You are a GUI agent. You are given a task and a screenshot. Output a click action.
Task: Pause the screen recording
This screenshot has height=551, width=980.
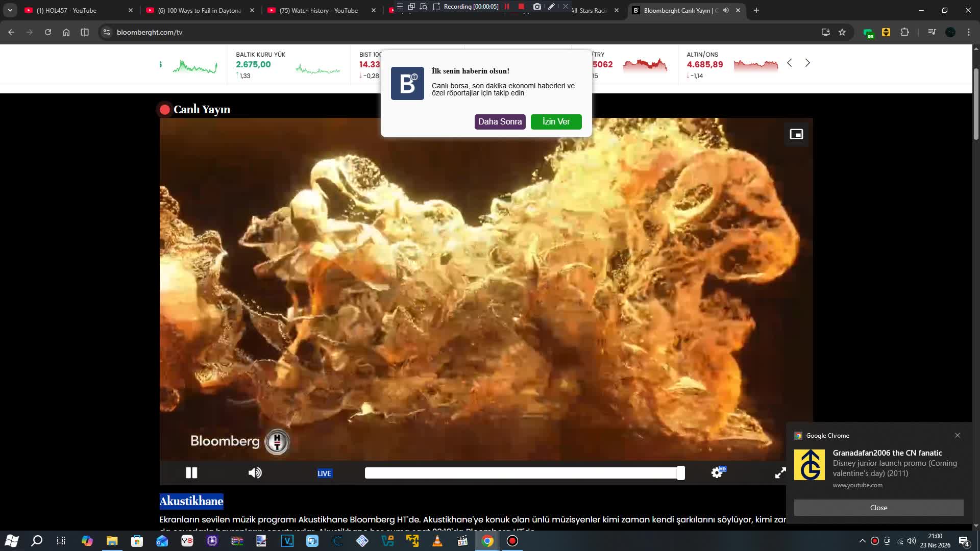[x=506, y=7]
